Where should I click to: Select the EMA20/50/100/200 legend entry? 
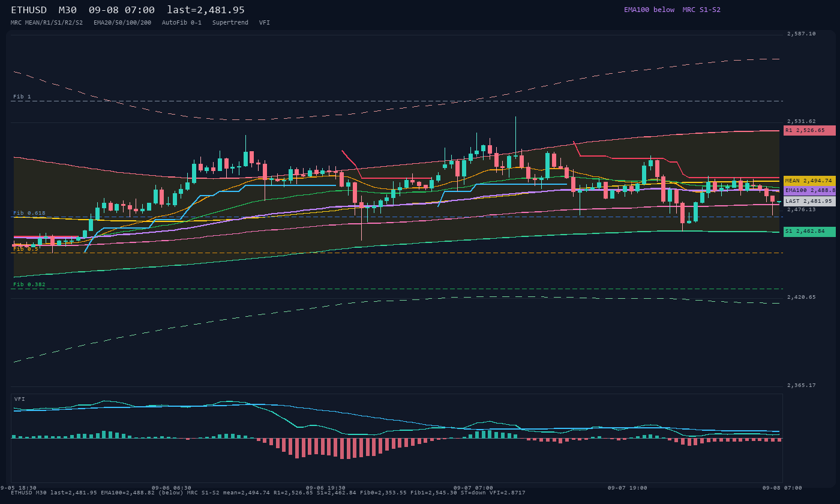tap(122, 22)
